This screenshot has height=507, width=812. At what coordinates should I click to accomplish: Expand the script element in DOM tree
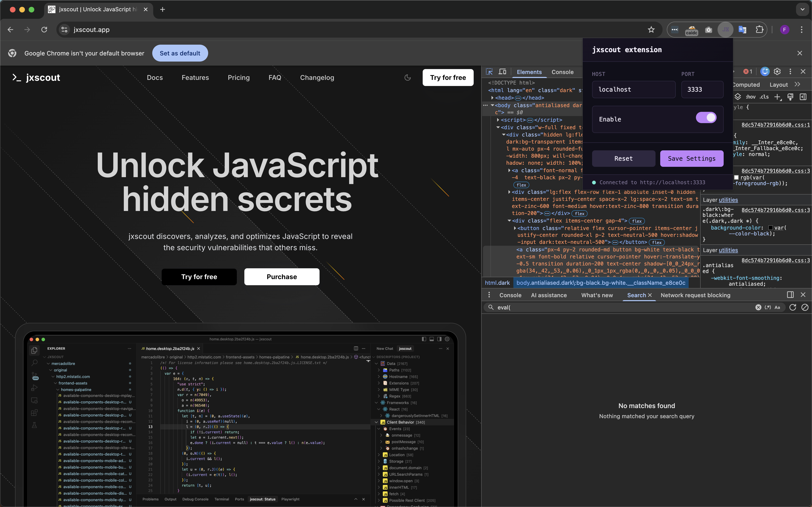click(498, 120)
